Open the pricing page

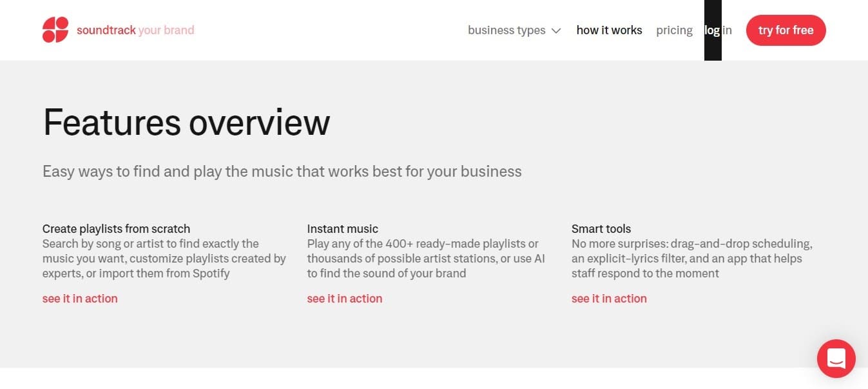coord(674,30)
